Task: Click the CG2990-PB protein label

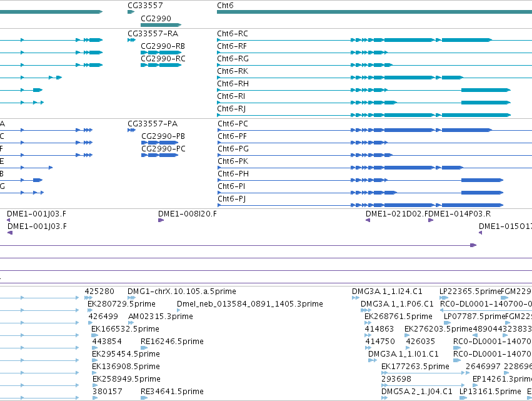Action: point(163,136)
